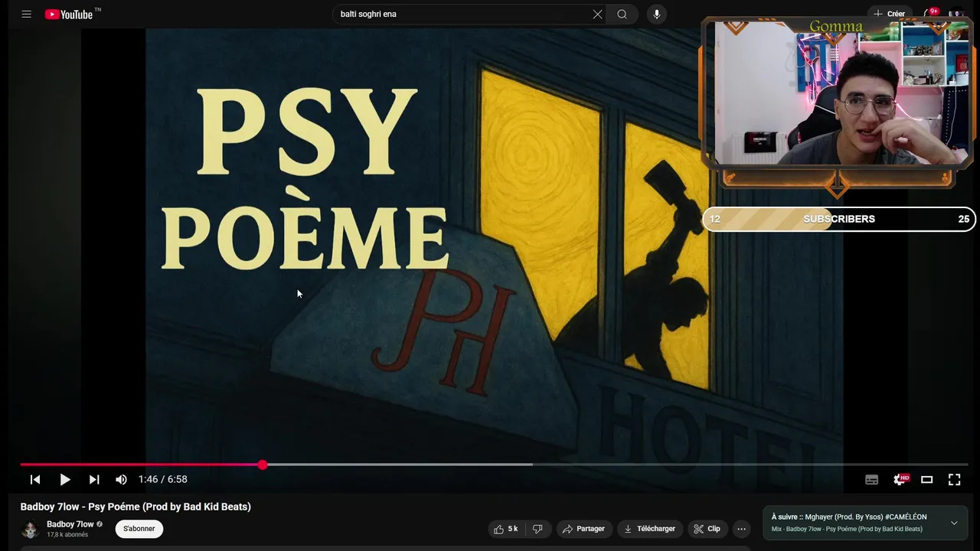Click the buffered gray part of timeline
The height and width of the screenshot is (551, 980).
[398, 465]
